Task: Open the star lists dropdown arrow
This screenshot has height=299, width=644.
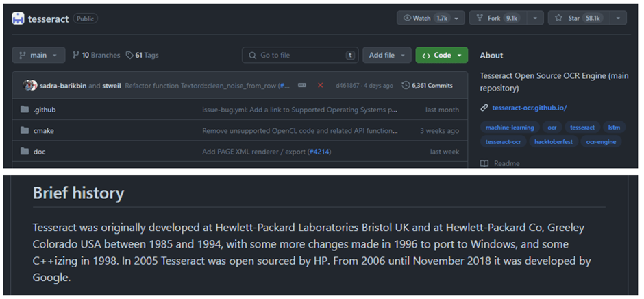Action: pyautogui.click(x=618, y=18)
